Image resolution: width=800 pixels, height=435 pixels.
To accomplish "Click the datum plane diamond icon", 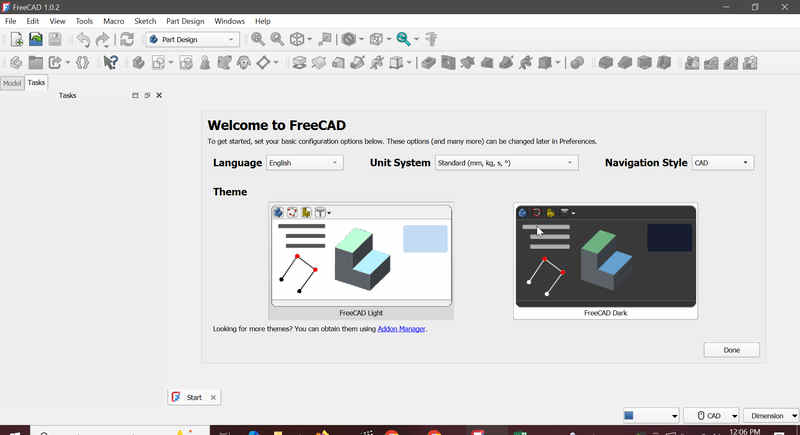I will (263, 63).
